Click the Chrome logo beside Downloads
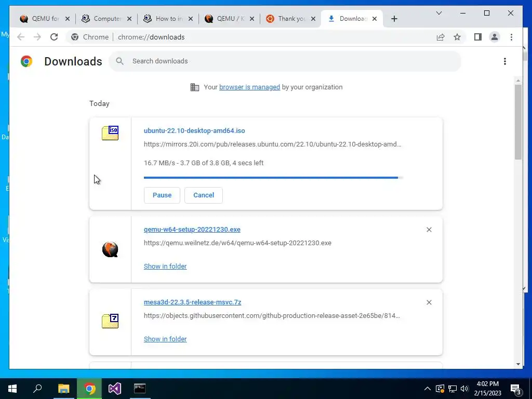 coord(26,61)
